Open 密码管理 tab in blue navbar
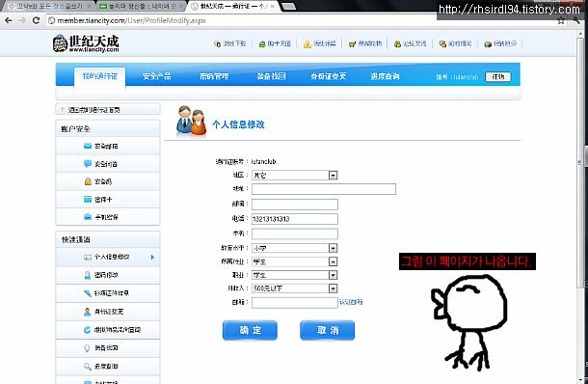The image size is (588, 384). pos(214,76)
